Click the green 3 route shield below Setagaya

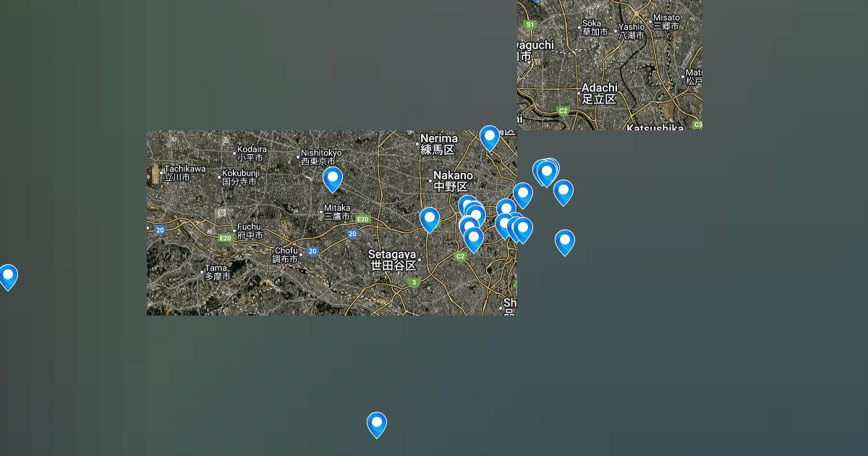point(414,283)
